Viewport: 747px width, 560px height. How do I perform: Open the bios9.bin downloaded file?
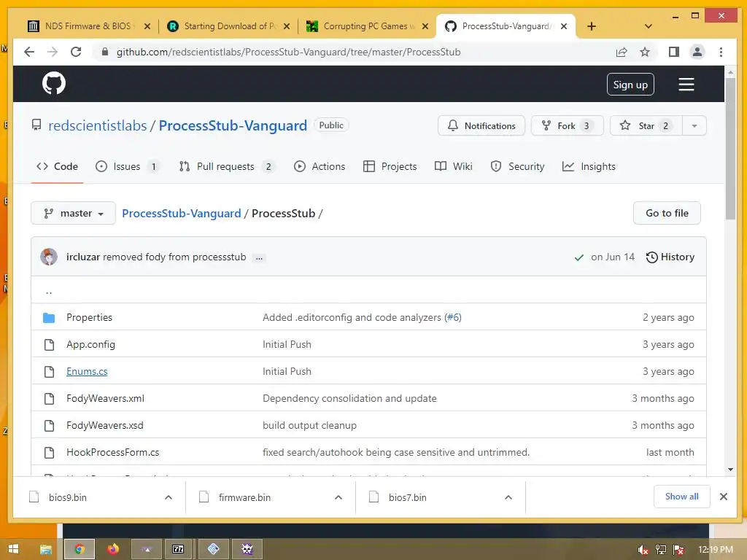pyautogui.click(x=68, y=497)
